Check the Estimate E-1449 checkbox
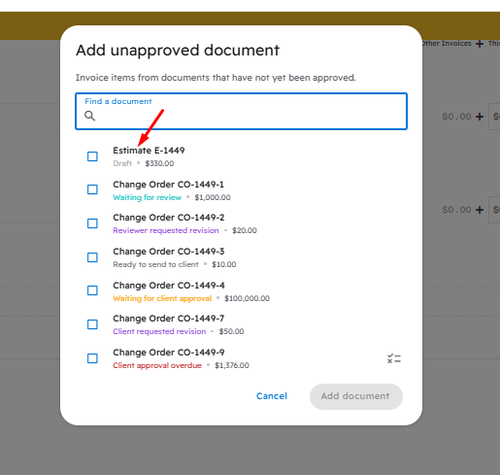The width and height of the screenshot is (500, 475). click(92, 156)
